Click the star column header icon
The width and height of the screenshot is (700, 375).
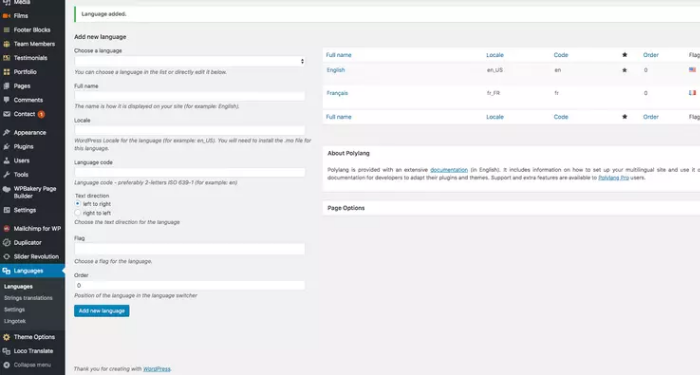(x=625, y=55)
